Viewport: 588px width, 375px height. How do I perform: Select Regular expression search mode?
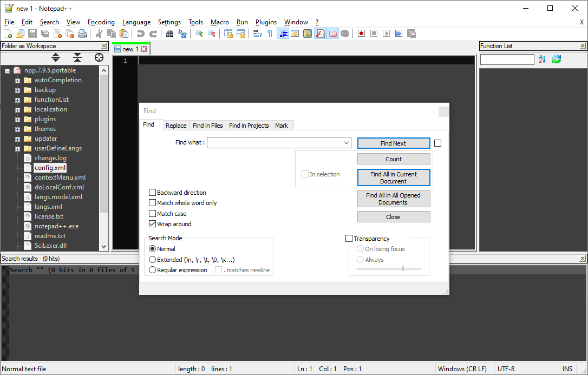pos(152,269)
